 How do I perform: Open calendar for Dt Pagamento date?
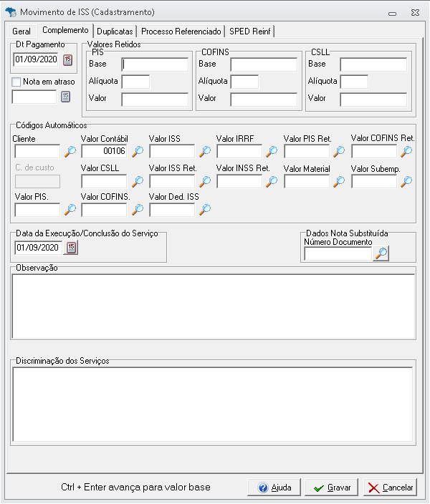67,60
